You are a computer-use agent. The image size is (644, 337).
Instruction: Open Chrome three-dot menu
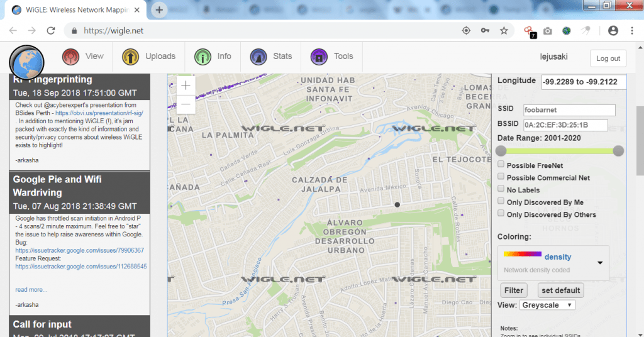pyautogui.click(x=632, y=31)
